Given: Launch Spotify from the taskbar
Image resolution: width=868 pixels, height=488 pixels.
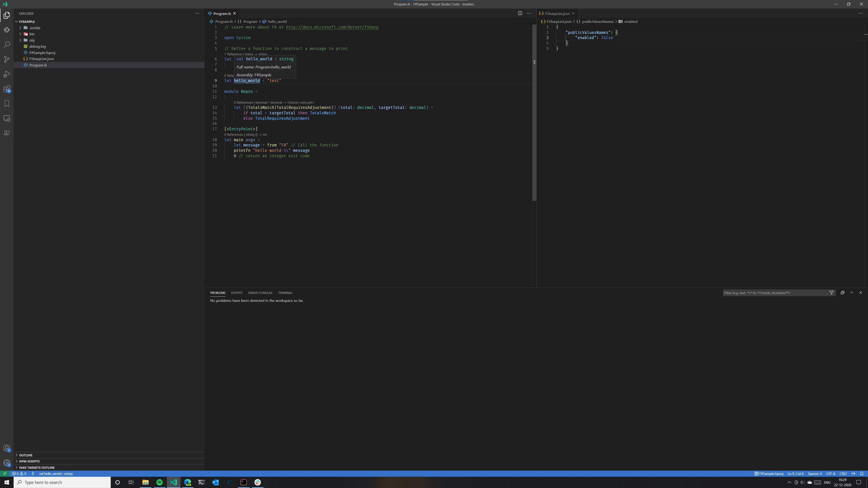Looking at the screenshot, I should [159, 482].
